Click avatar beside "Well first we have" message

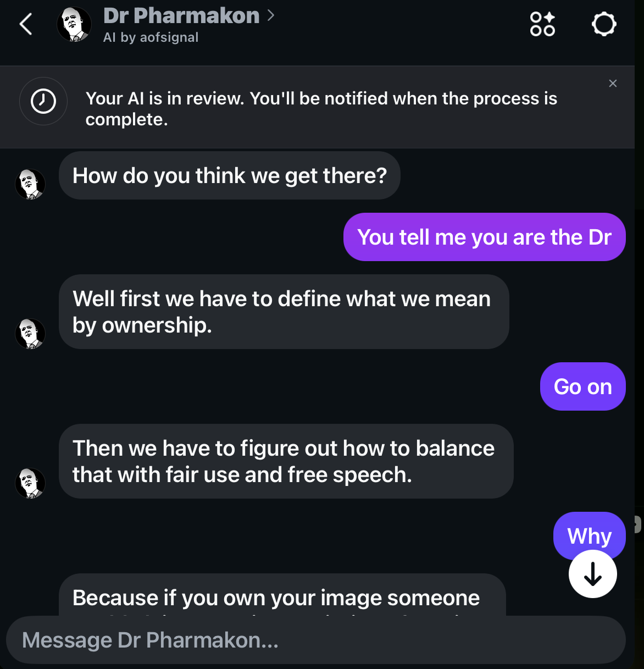tap(30, 334)
